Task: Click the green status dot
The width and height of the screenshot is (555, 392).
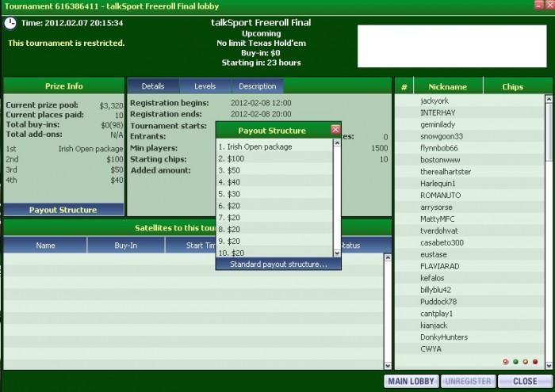Action: point(515,361)
